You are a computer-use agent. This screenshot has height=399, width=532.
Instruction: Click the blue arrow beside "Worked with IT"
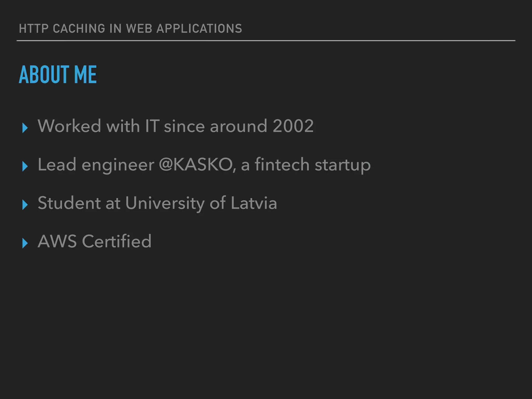click(25, 128)
